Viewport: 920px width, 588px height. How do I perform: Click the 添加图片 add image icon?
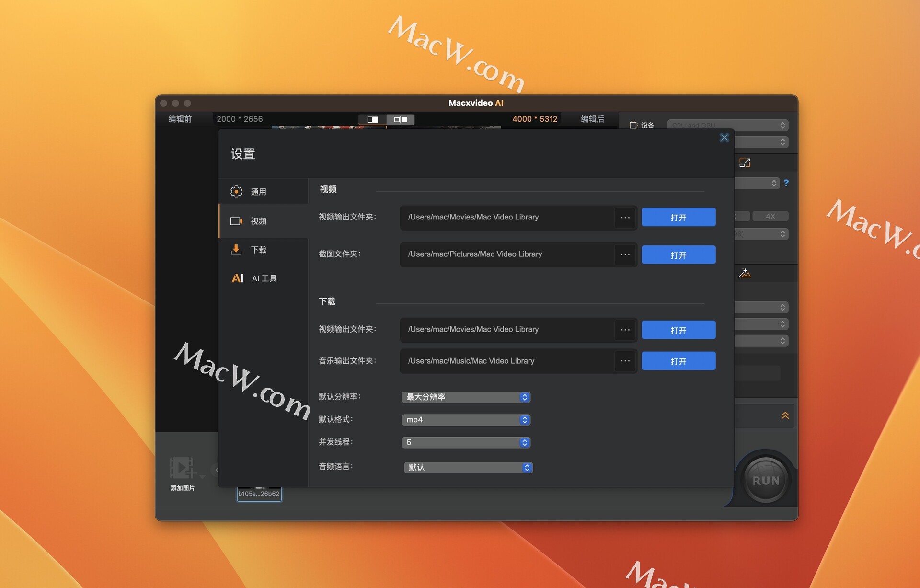point(182,468)
